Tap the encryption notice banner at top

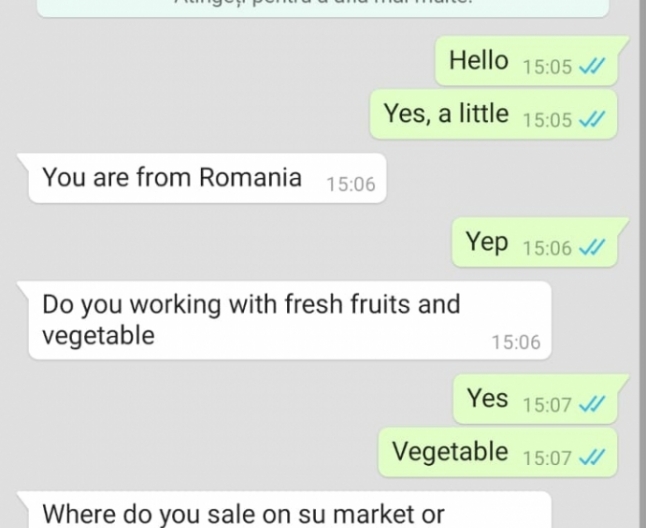323,8
